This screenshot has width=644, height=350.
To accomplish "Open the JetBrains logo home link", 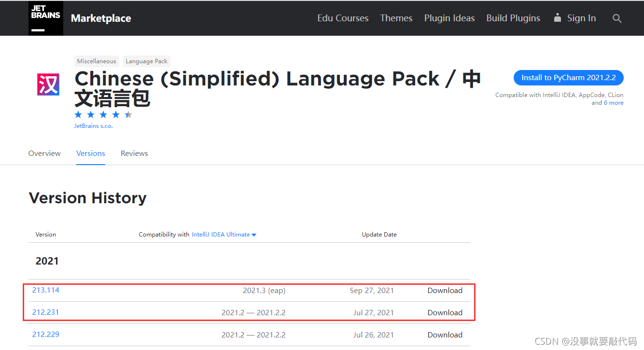I will click(45, 18).
